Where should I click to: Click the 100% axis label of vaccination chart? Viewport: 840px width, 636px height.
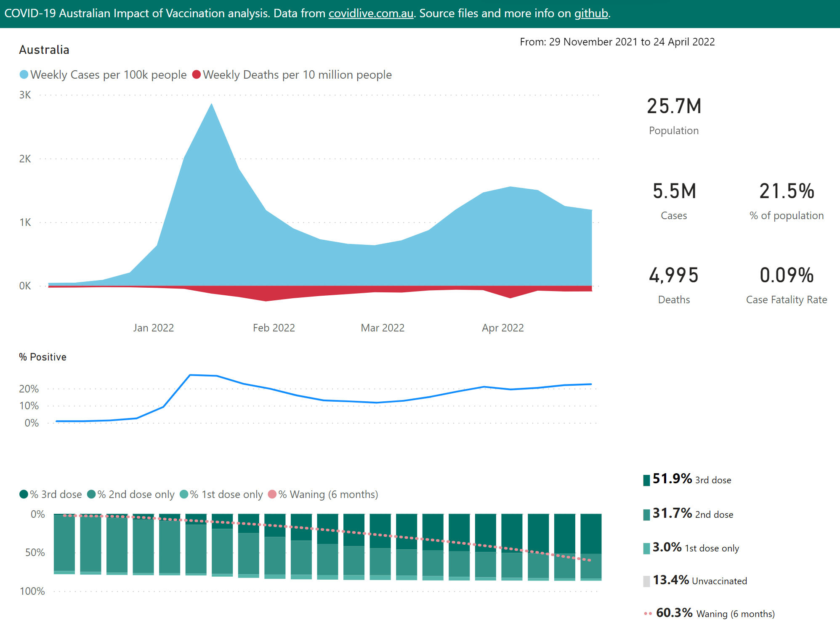[32, 591]
